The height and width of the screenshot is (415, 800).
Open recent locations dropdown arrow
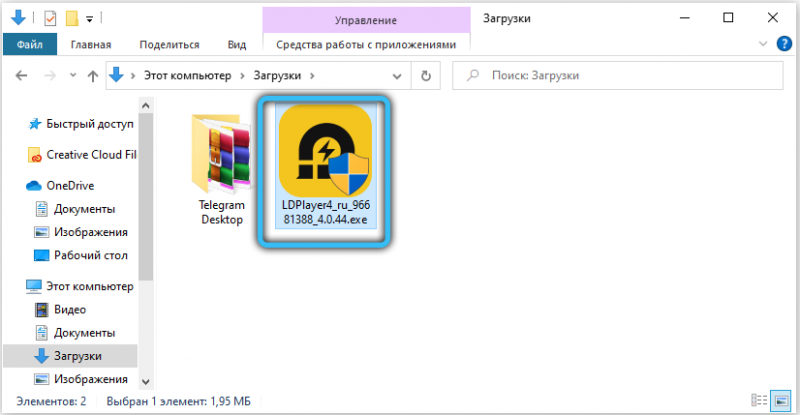[x=73, y=75]
